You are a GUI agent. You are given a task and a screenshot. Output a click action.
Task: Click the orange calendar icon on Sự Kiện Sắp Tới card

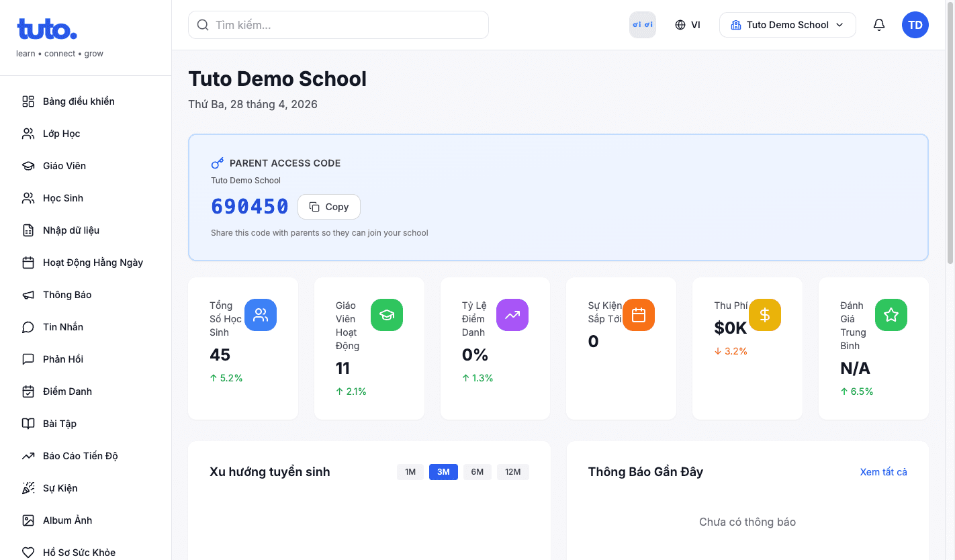[x=639, y=315]
